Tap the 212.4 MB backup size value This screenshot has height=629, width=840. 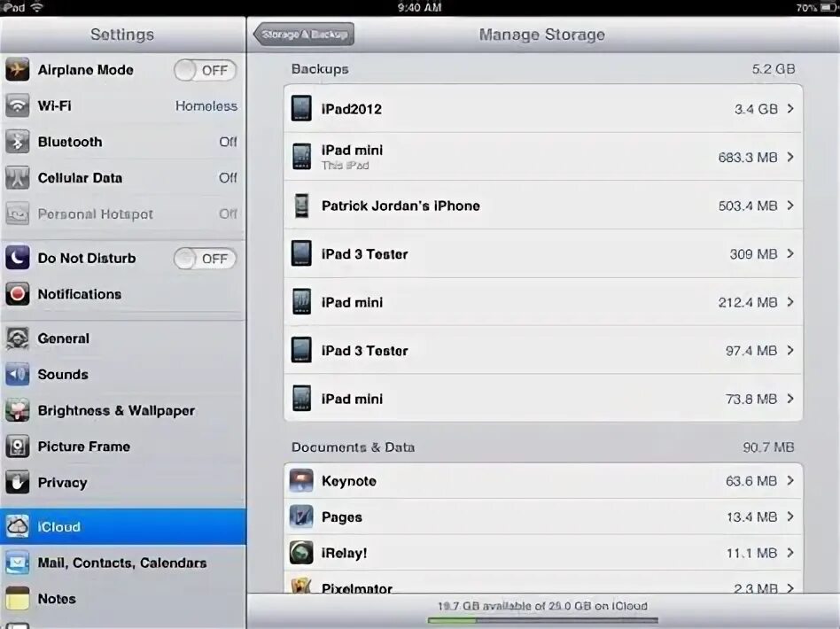point(748,302)
